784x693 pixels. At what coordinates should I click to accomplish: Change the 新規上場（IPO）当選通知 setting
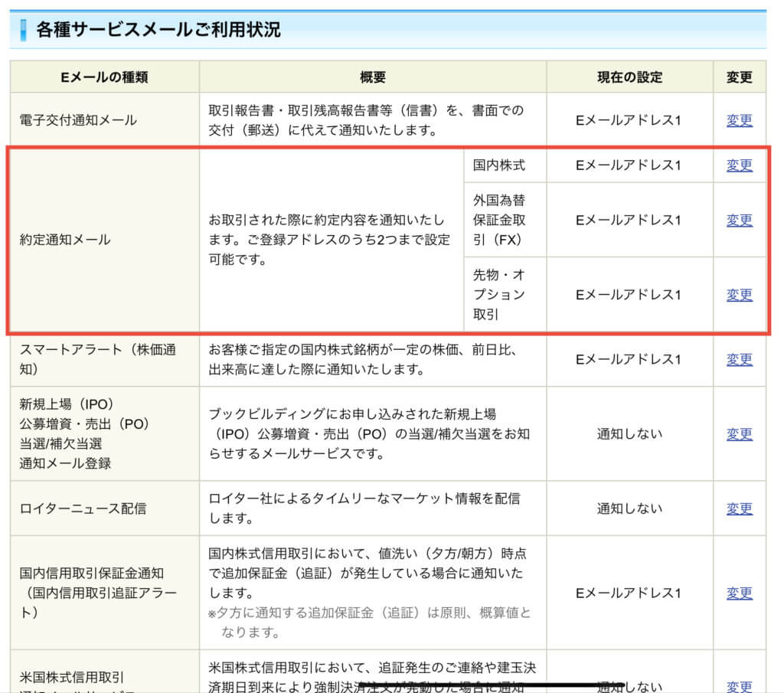739,434
